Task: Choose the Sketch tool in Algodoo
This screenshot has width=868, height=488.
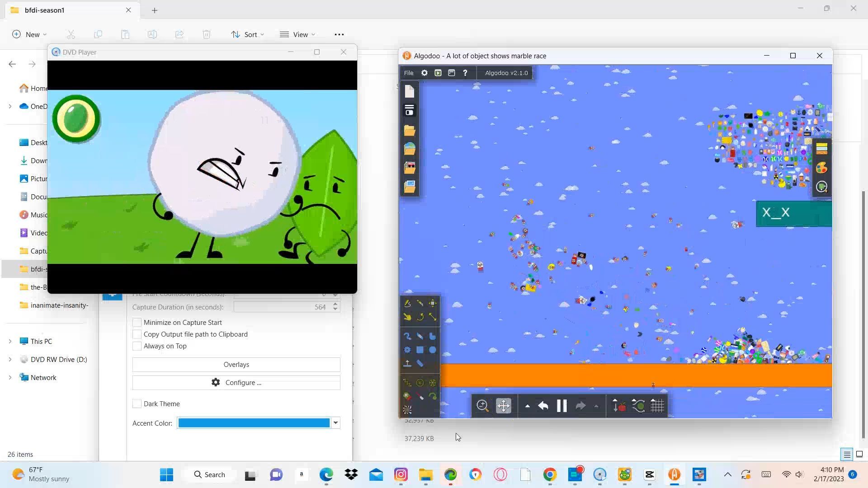Action: 407,304
